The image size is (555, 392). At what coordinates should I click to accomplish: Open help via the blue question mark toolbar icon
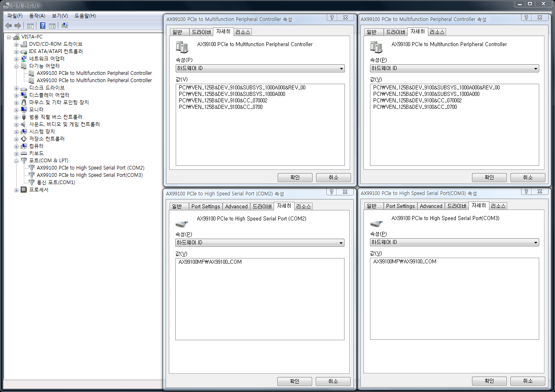click(43, 25)
